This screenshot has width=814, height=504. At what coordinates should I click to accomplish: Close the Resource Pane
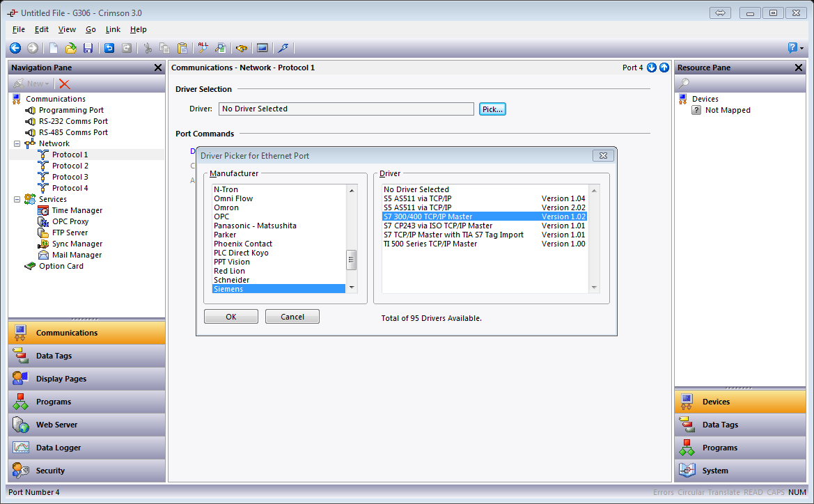click(x=799, y=68)
